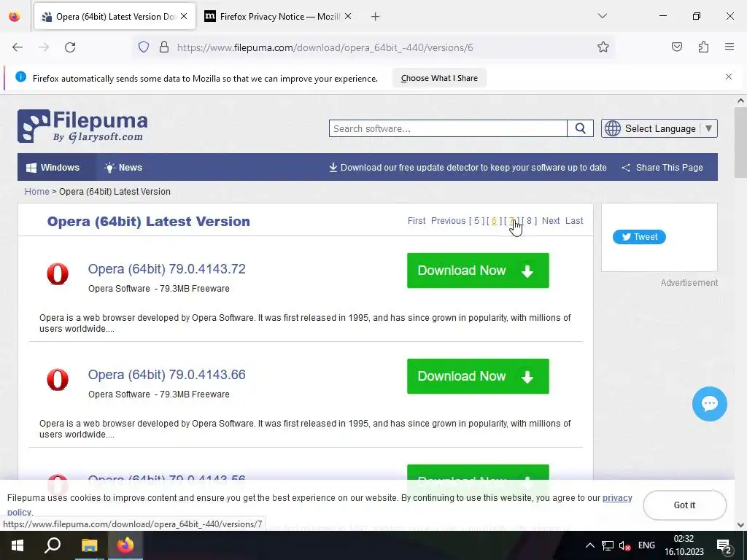This screenshot has width=747, height=560.
Task: Click the muted volume tray icon
Action: coord(624,545)
